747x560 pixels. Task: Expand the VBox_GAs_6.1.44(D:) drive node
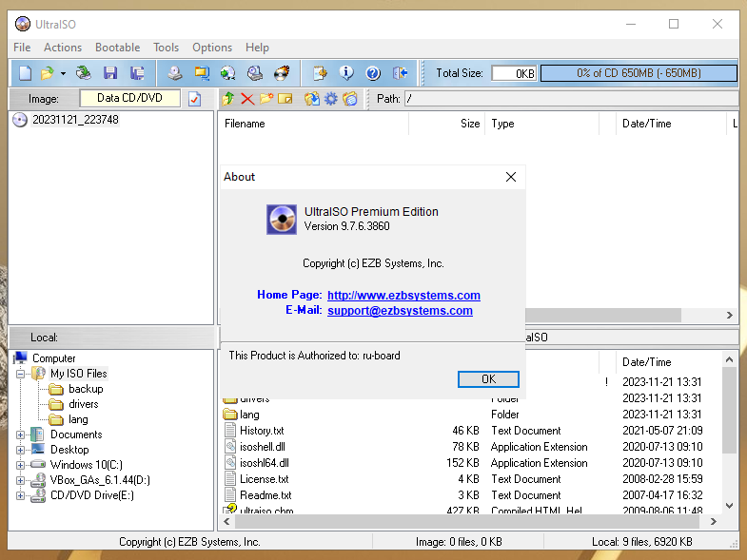[20, 480]
